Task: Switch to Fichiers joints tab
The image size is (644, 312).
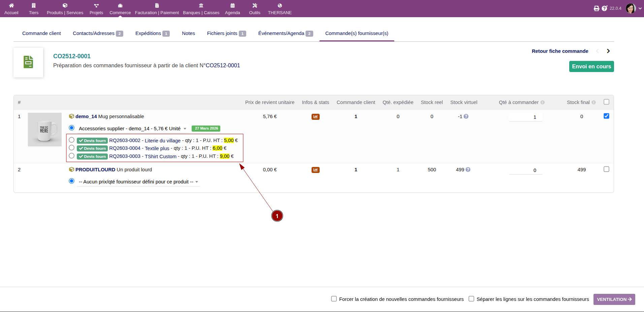Action: pyautogui.click(x=222, y=33)
